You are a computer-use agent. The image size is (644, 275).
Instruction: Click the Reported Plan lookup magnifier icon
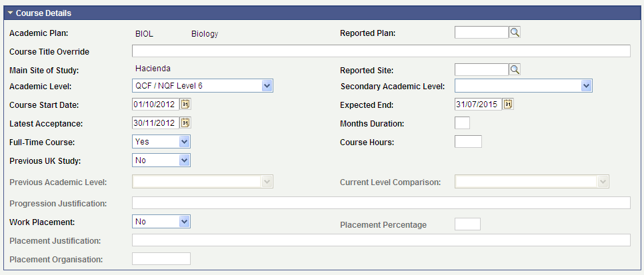515,32
